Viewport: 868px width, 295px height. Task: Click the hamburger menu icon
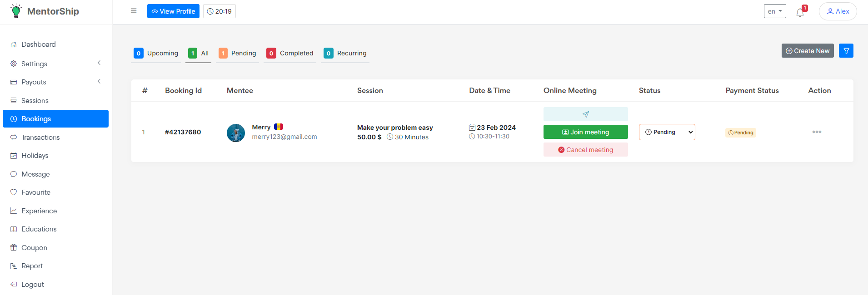tap(134, 11)
